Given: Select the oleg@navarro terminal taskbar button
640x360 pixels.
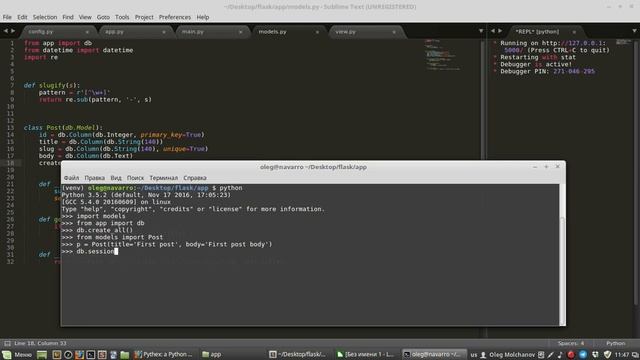Looking at the screenshot, I should (x=433, y=355).
